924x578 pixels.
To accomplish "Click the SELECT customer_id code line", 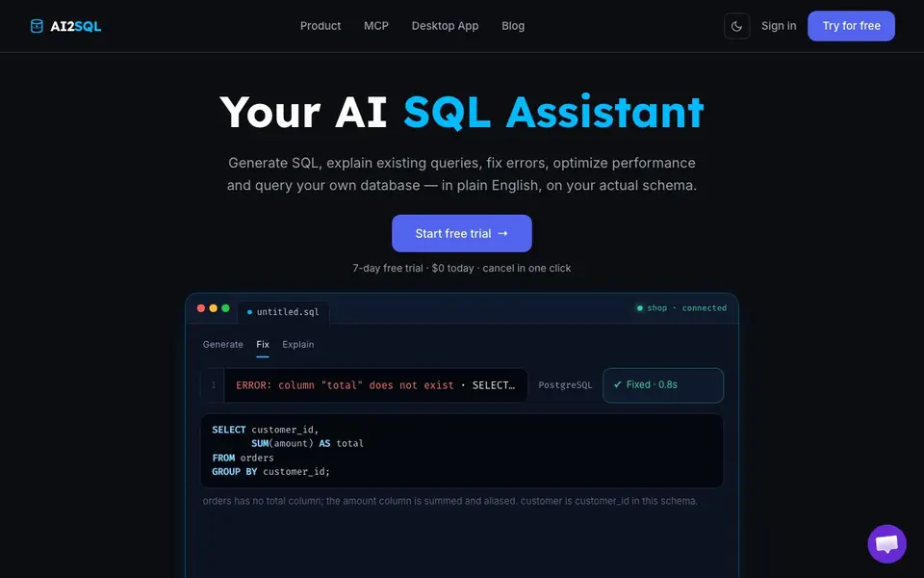I will tap(266, 430).
